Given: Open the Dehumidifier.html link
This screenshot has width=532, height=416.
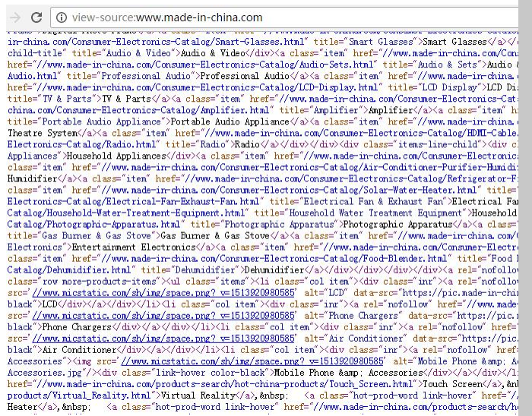Looking at the screenshot, I should click(x=70, y=269).
